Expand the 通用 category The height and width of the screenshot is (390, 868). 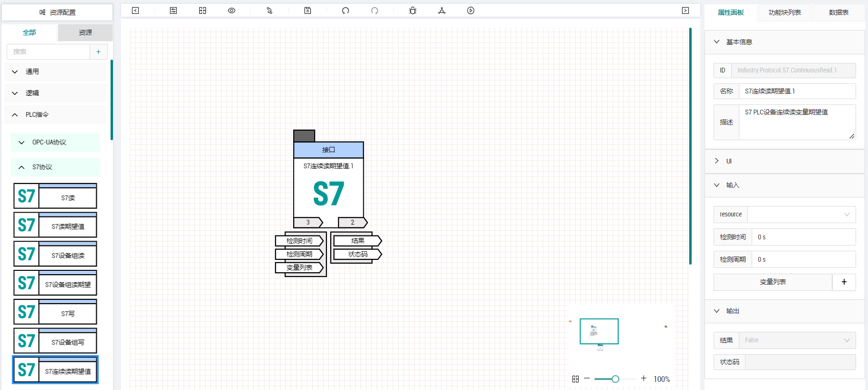(55, 72)
